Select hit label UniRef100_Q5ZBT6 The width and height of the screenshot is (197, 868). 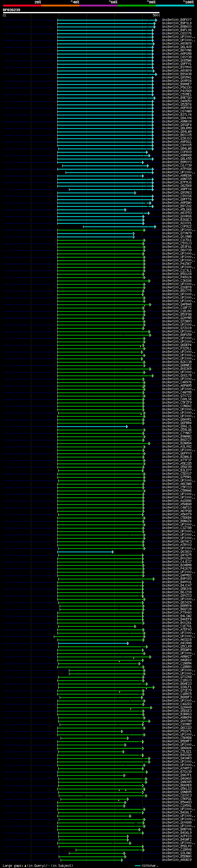tap(177, 104)
